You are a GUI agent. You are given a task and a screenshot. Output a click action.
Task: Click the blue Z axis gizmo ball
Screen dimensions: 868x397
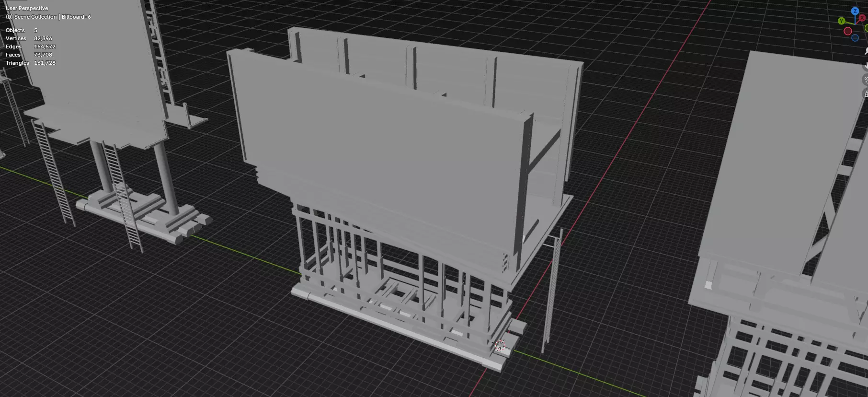(855, 11)
